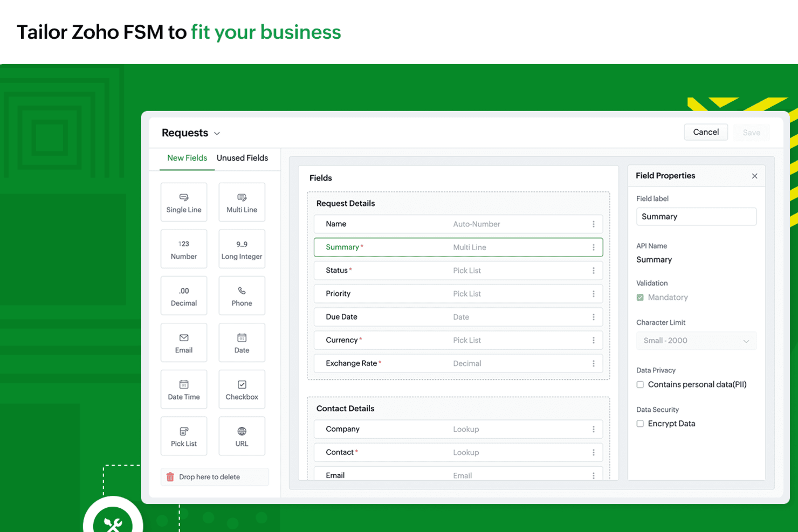Select the Multi Line field type
798x532 pixels.
242,202
